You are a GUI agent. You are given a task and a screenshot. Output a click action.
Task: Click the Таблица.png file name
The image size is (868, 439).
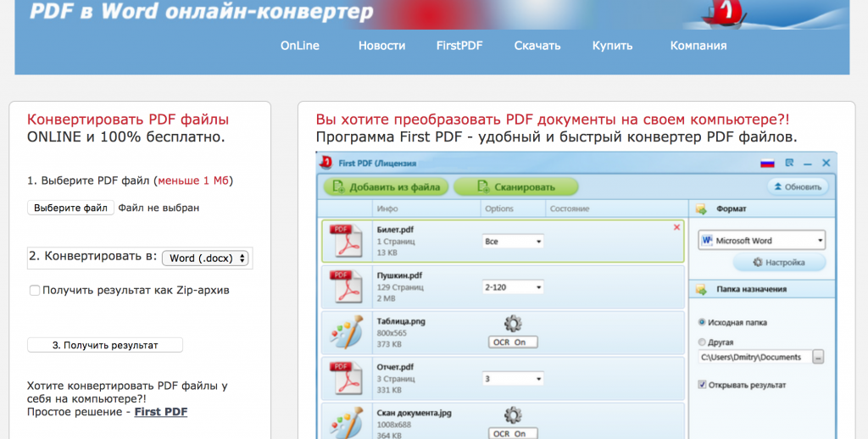(401, 321)
